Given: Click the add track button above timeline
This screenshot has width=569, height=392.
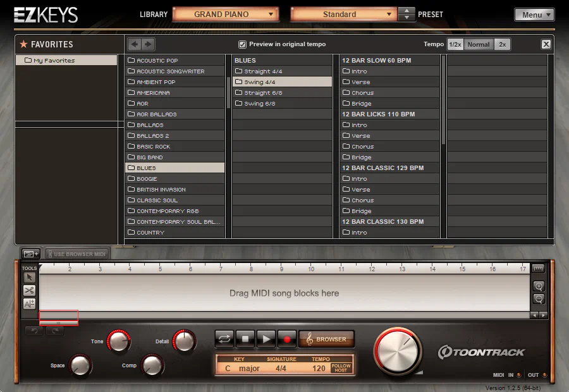Looking at the screenshot, I should 31,254.
